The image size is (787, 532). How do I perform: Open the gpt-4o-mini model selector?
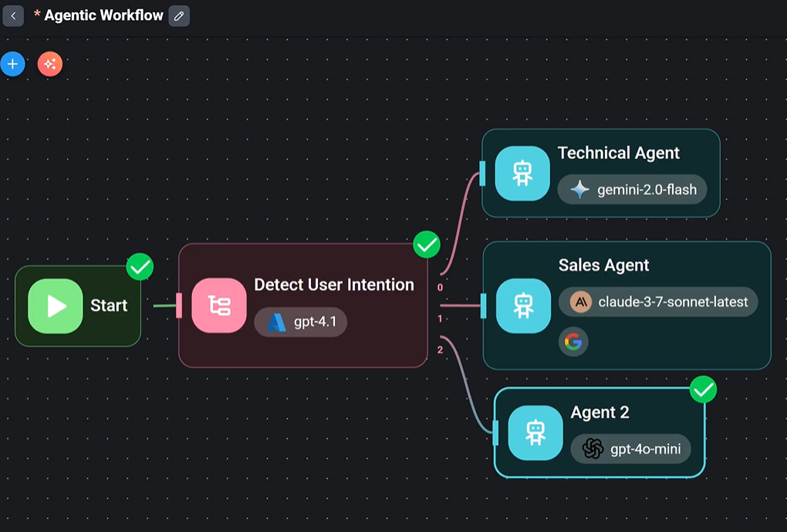(631, 449)
